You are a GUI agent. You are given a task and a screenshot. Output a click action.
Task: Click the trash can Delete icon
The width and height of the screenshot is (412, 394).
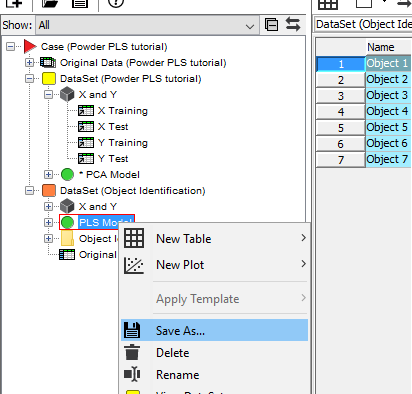pyautogui.click(x=132, y=352)
